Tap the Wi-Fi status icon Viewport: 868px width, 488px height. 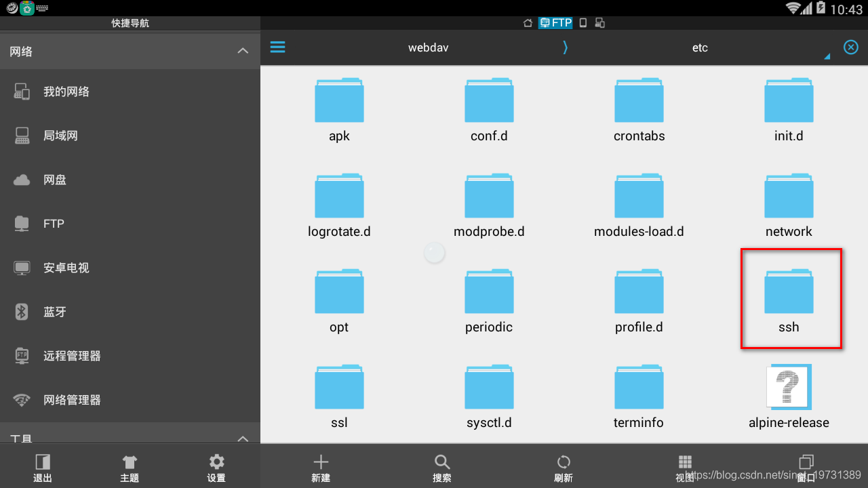793,8
